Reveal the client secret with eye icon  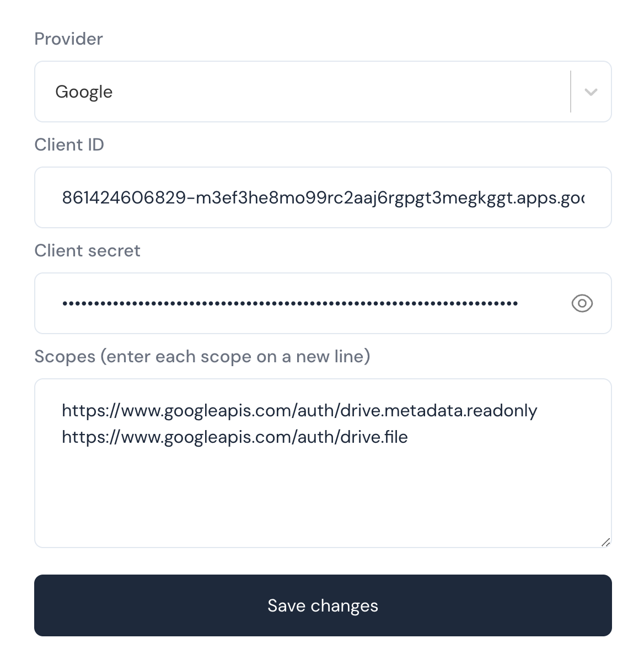582,303
